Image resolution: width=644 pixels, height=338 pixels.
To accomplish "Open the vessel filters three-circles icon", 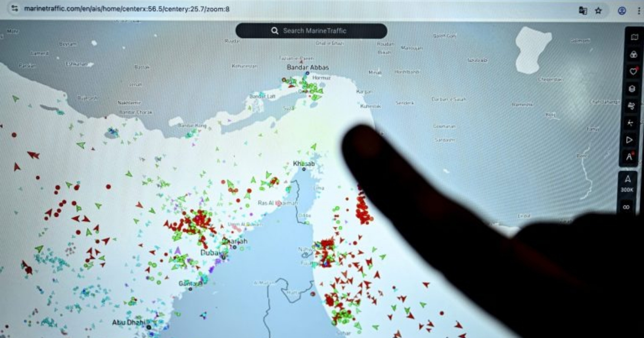I will click(x=634, y=54).
